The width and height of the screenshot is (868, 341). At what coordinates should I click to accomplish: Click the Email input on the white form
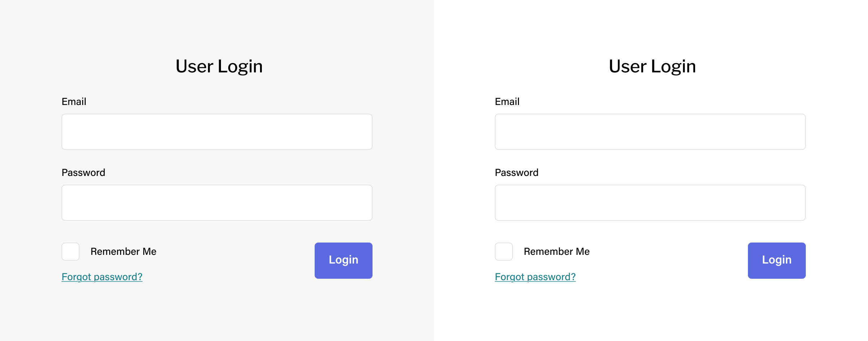650,132
